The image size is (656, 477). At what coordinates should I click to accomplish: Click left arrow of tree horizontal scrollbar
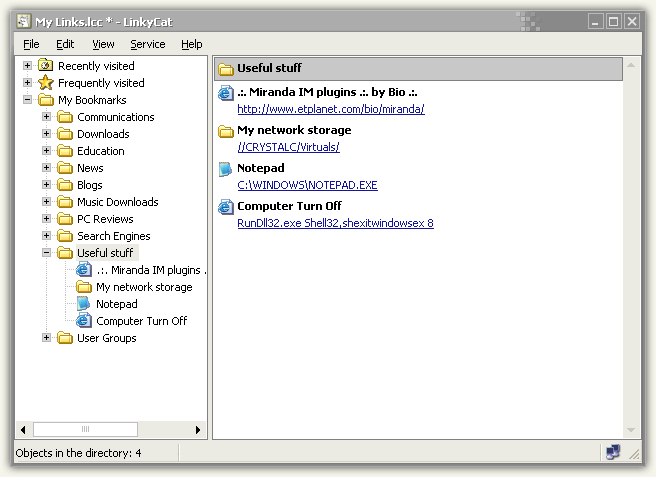[23, 430]
